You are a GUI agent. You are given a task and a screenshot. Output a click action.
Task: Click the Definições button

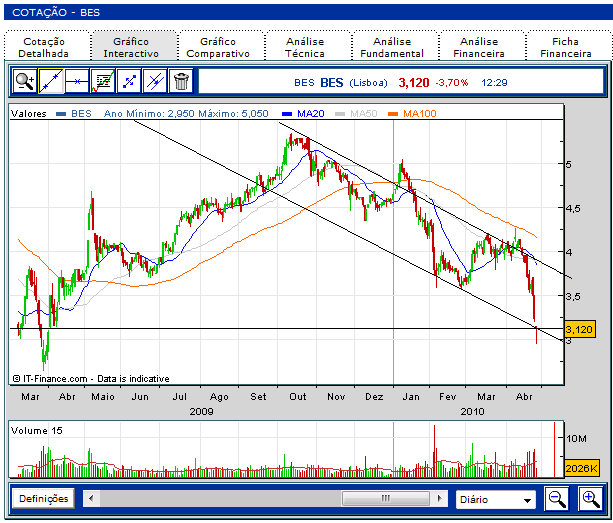point(43,499)
